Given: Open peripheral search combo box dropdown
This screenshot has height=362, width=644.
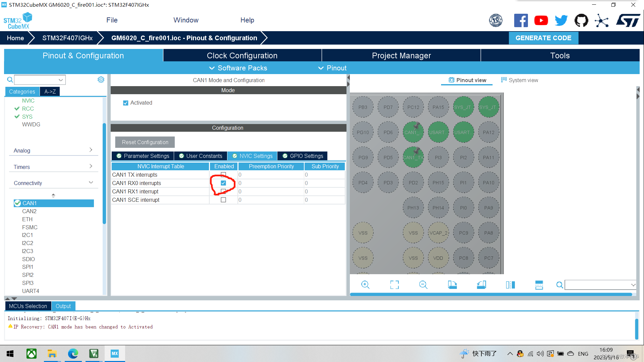Looking at the screenshot, I should (x=61, y=80).
